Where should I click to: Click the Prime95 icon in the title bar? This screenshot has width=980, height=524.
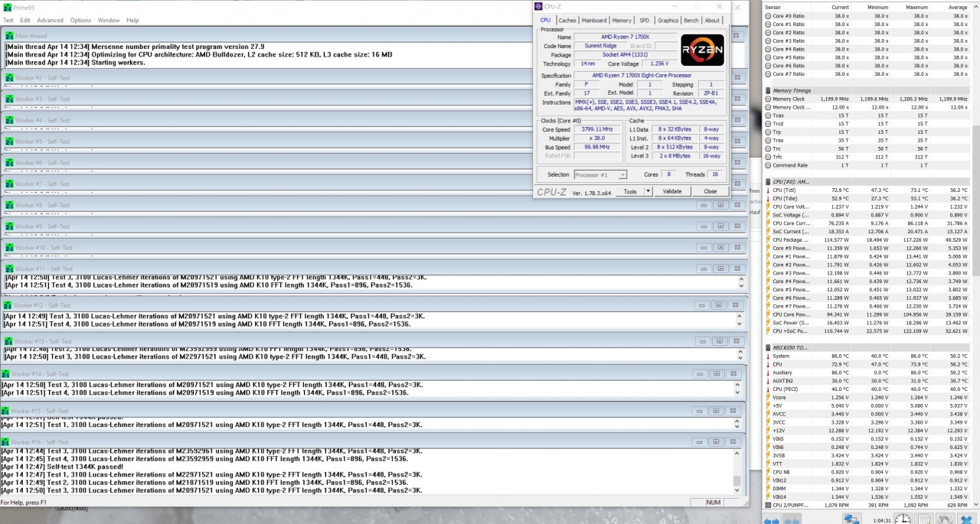point(7,7)
